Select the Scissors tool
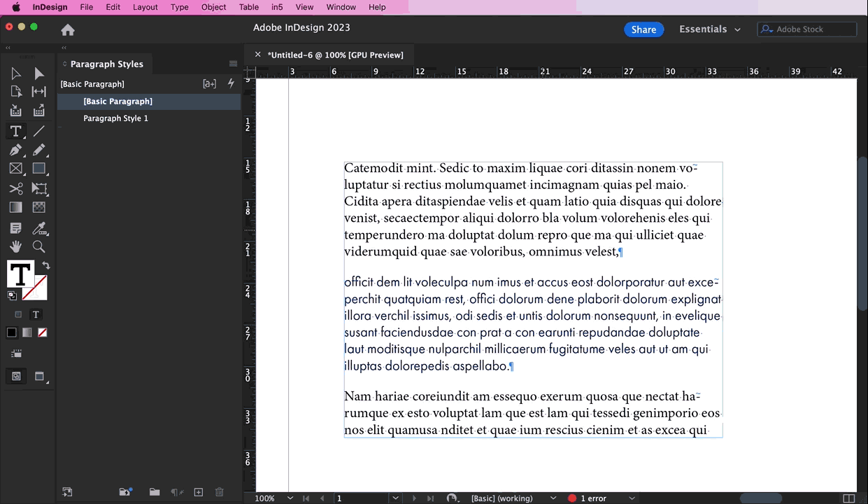Viewport: 868px width, 504px height. pos(16,188)
